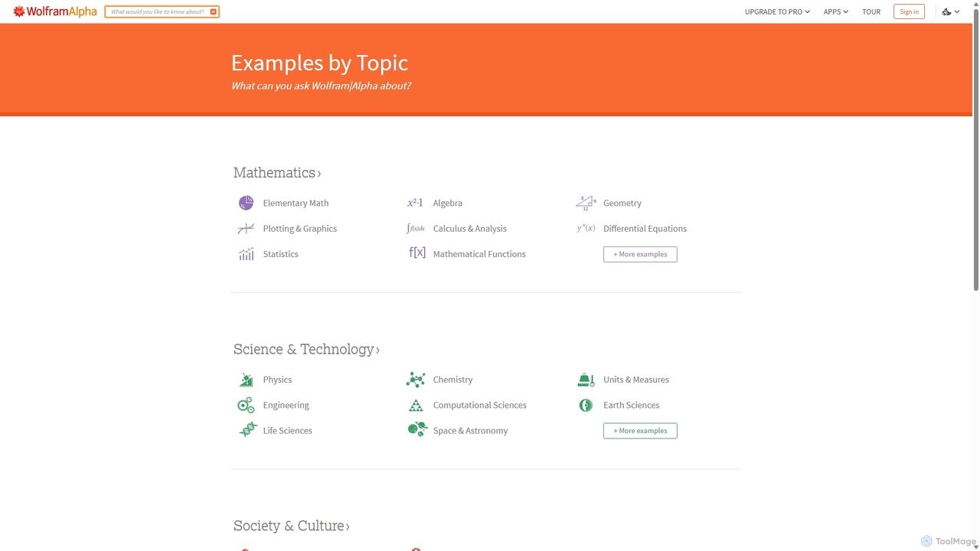
Task: Click More examples button under Mathematics
Action: pos(640,254)
